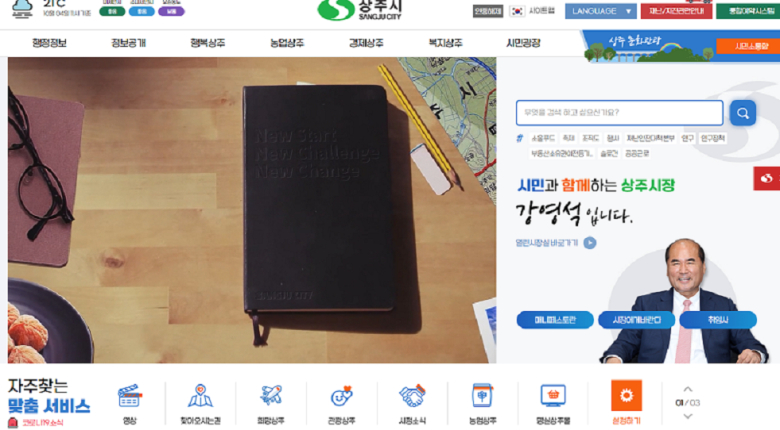Open the handshake city news icon
The width and height of the screenshot is (780, 430).
pyautogui.click(x=412, y=396)
